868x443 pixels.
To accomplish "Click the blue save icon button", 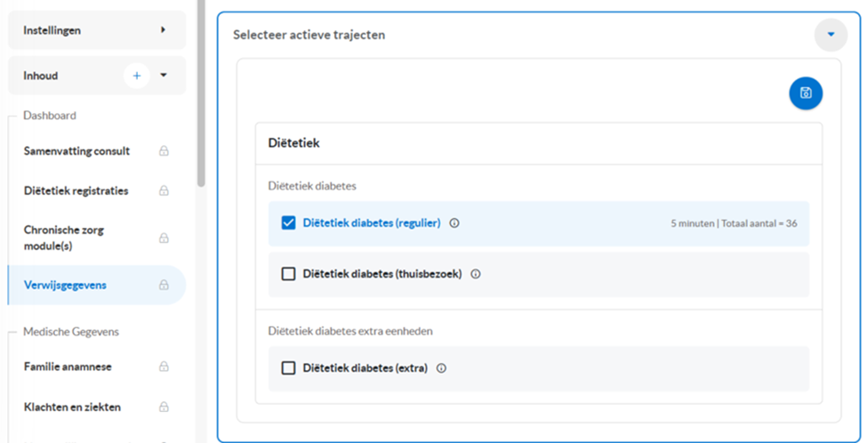I will (806, 93).
